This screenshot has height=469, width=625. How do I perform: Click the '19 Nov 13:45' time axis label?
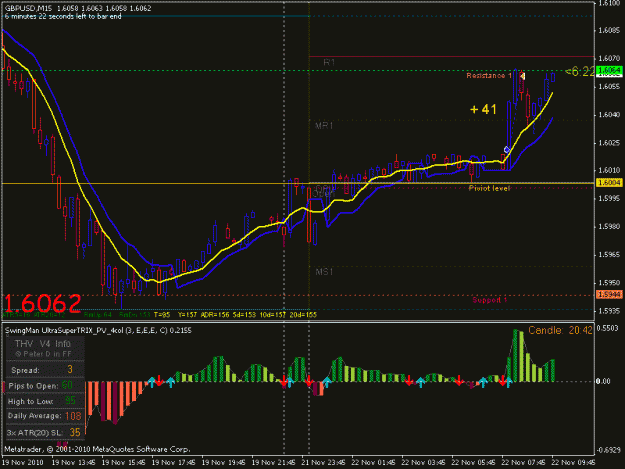(x=74, y=463)
